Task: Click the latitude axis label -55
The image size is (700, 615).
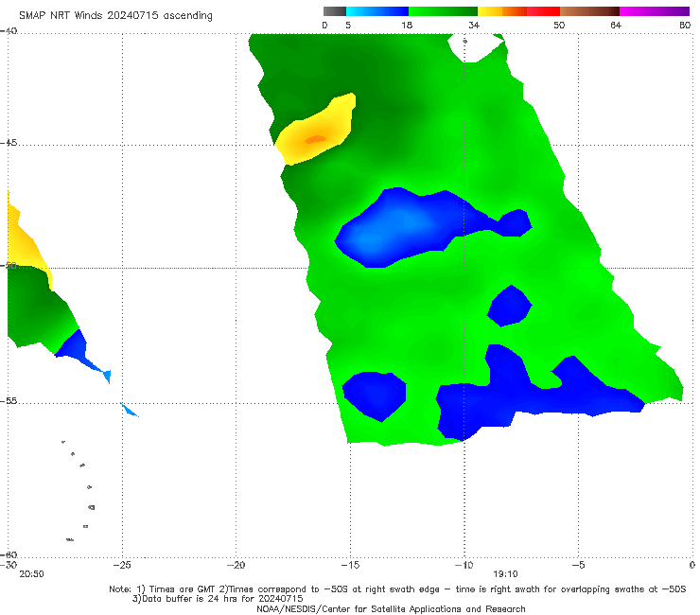Action: [x=9, y=401]
